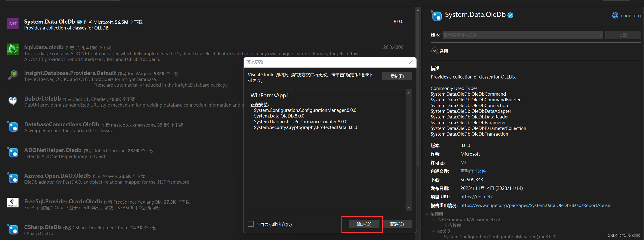The width and height of the screenshot is (644, 240).
Task: Select the DatabaseConnections.OleDb package title
Action: click(x=62, y=124)
